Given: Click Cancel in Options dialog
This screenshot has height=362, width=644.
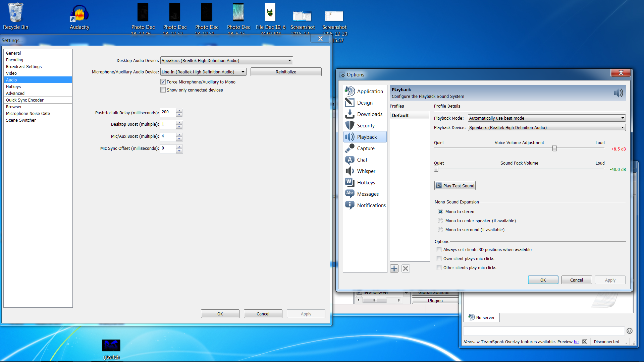Looking at the screenshot, I should [x=576, y=280].
